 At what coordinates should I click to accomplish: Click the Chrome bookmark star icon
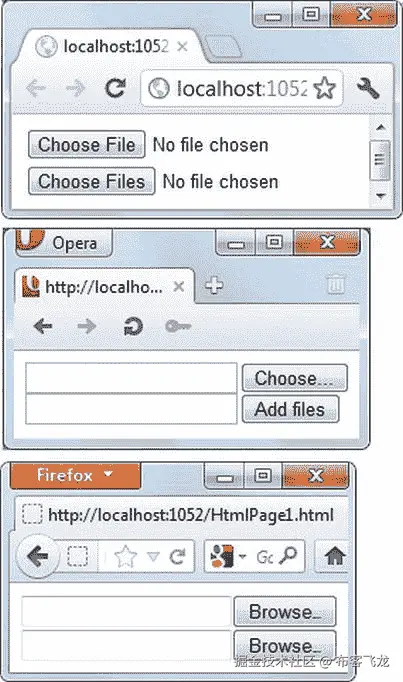(x=324, y=88)
